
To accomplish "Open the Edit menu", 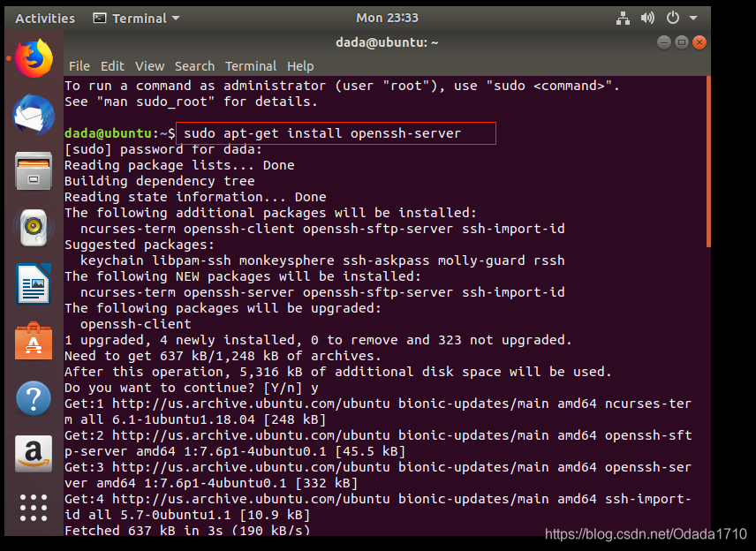I will (112, 66).
